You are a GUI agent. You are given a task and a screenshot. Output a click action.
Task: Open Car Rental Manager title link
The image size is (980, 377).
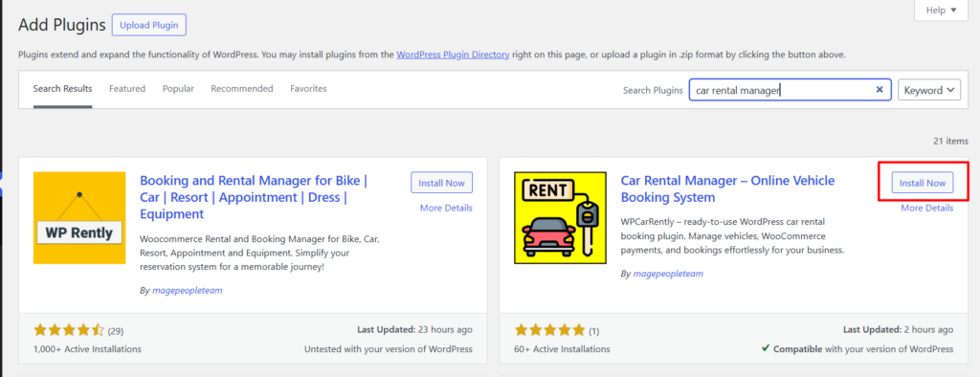[727, 188]
